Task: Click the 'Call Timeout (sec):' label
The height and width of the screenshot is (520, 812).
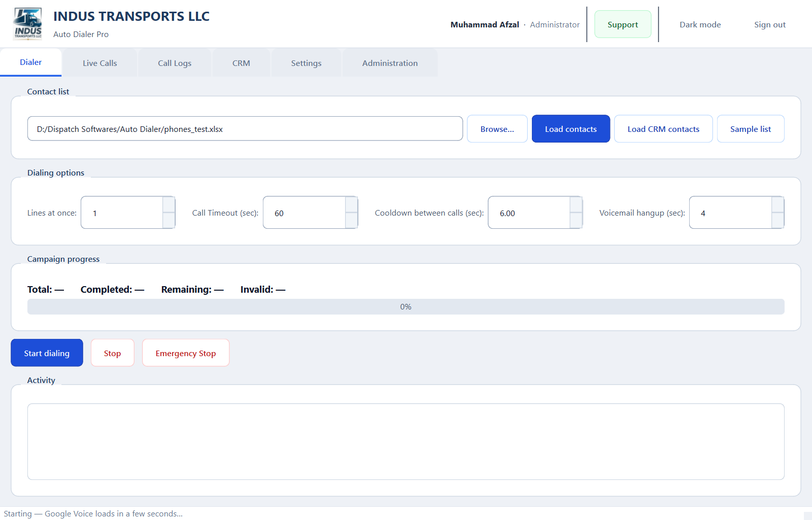Action: pyautogui.click(x=225, y=213)
